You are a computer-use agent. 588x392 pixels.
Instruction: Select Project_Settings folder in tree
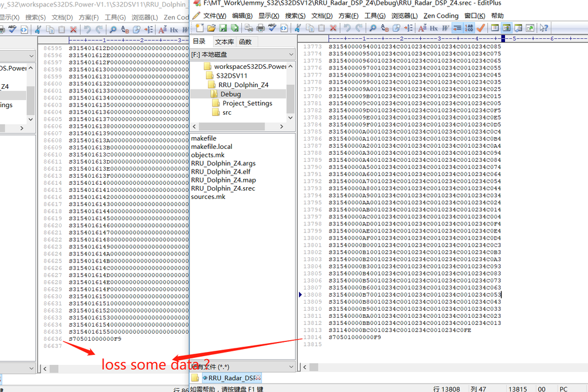(247, 103)
